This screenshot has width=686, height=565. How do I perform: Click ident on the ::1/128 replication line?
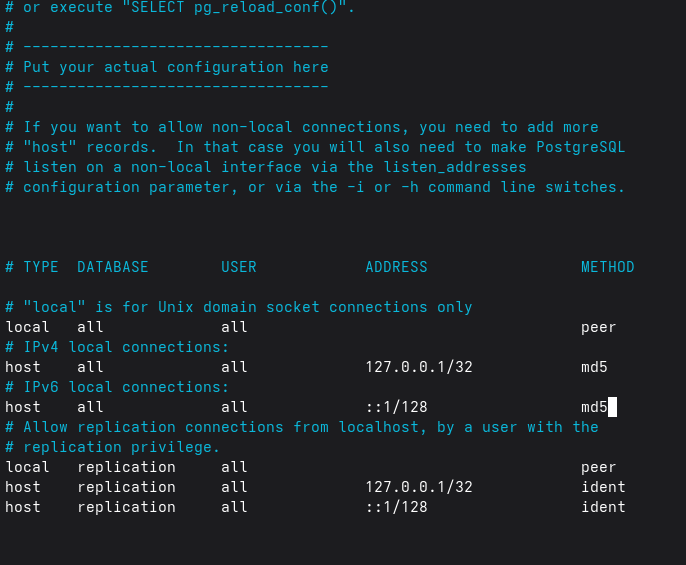click(x=603, y=507)
